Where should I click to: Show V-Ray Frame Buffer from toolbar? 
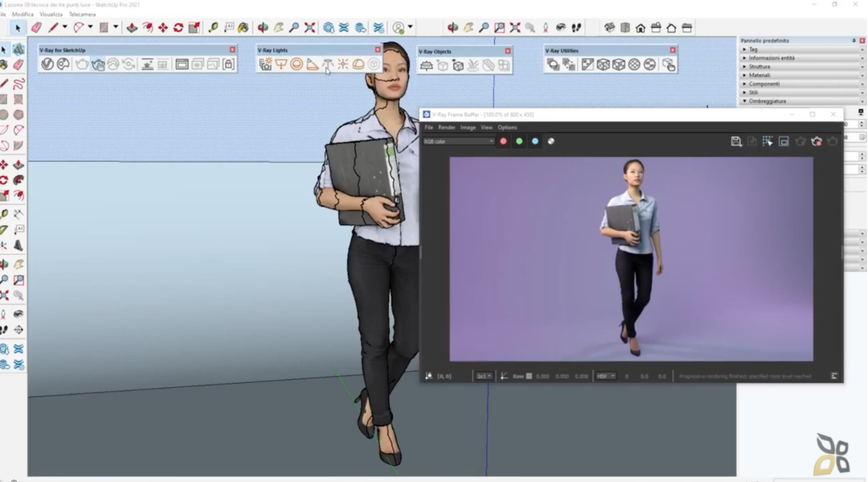point(181,64)
